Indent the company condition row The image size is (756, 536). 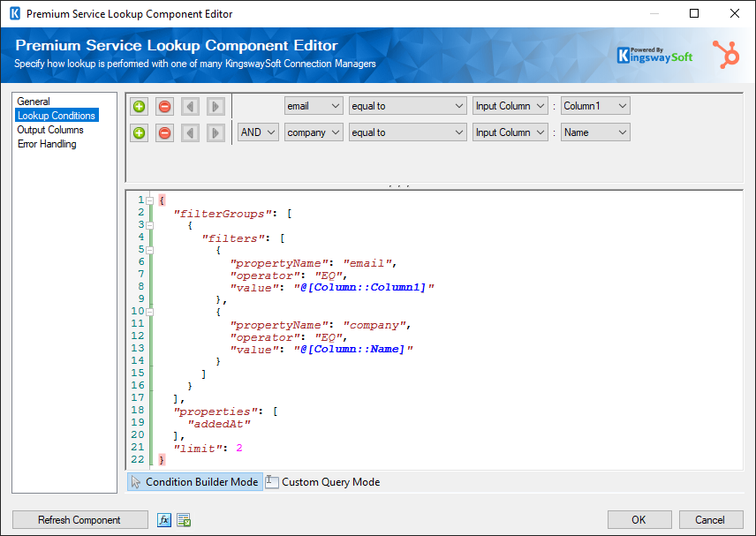point(215,132)
